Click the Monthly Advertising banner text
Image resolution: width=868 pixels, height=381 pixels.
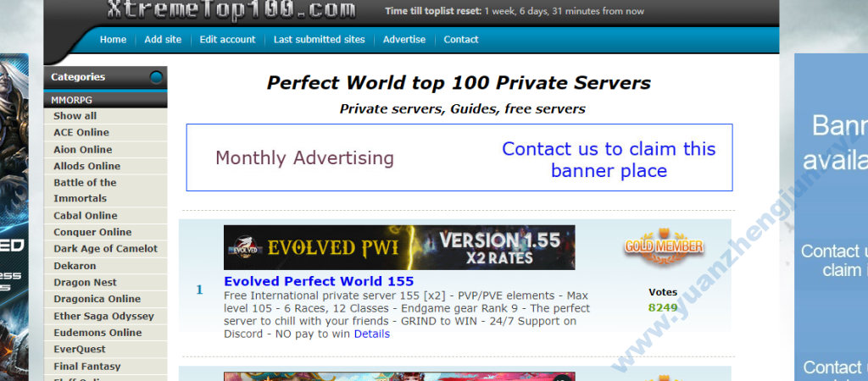[304, 158]
